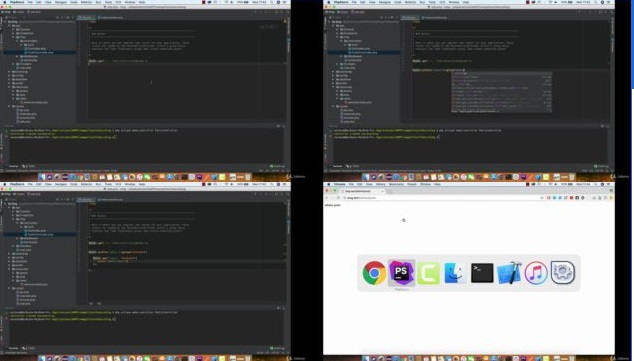Select the iTunes icon in app switcher
The width and height of the screenshot is (634, 361).
point(536,273)
